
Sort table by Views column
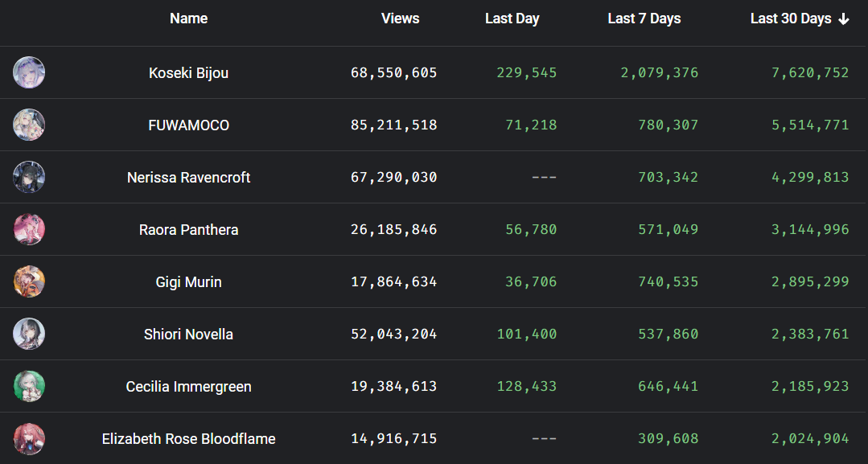pyautogui.click(x=400, y=18)
